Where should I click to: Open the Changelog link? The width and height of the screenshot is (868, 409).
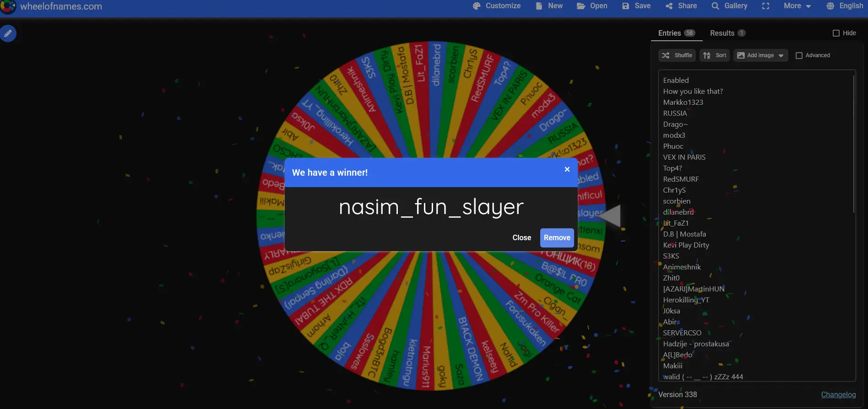pyautogui.click(x=838, y=394)
